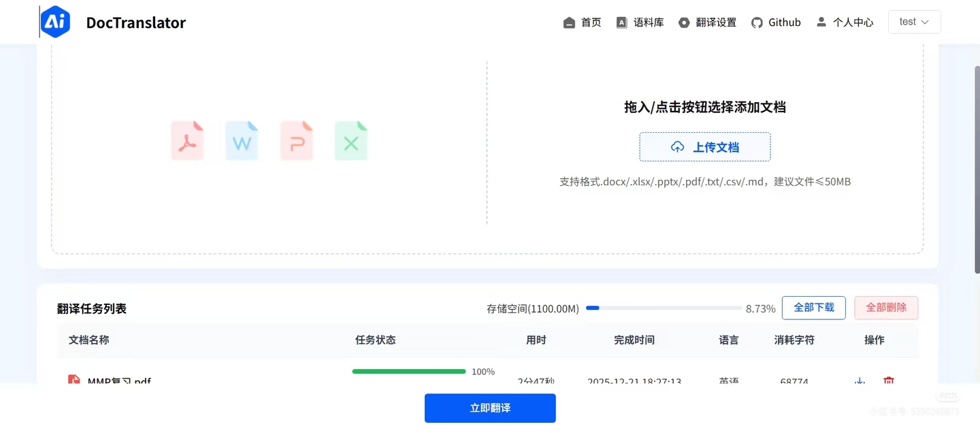
Task: Click the supported formats hint text
Action: [705, 182]
